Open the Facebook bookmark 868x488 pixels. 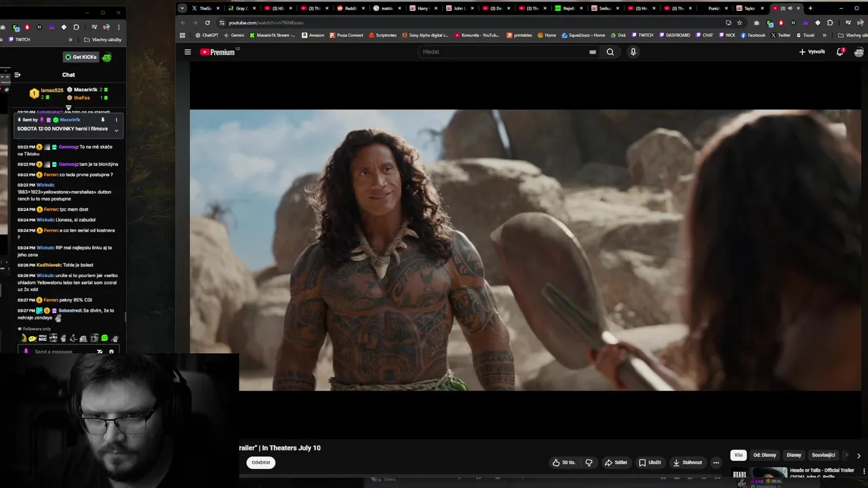[x=753, y=35]
